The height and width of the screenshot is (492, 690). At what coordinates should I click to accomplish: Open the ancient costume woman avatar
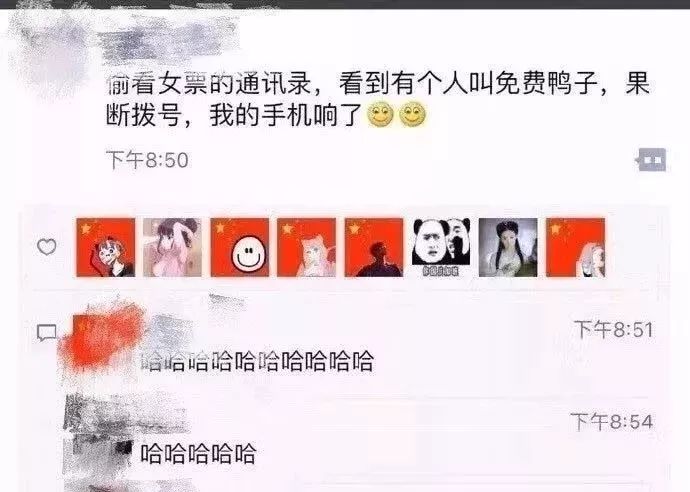508,247
